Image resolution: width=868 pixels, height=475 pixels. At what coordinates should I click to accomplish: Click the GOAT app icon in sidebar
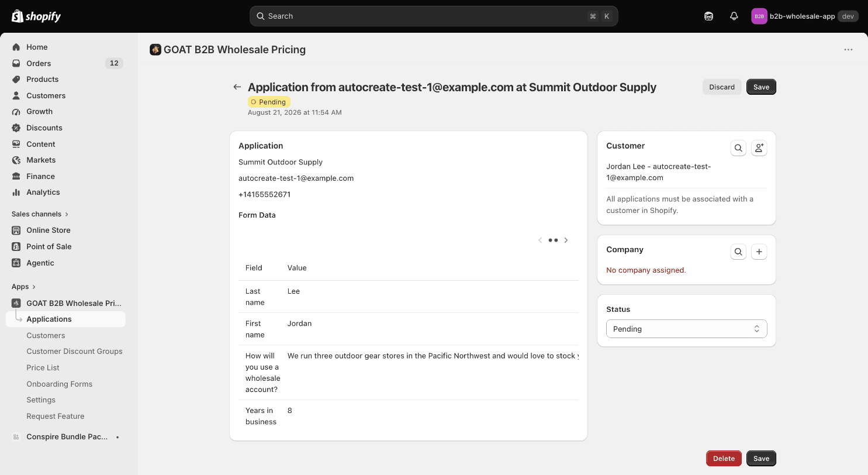tap(16, 303)
